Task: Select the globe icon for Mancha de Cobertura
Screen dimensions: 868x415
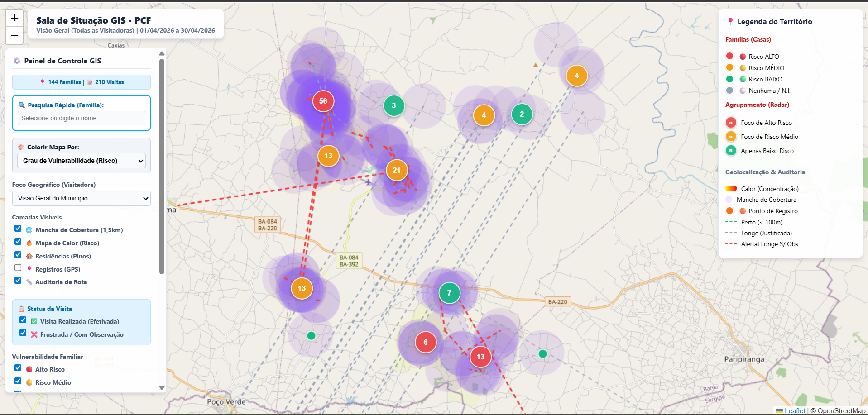Action: tap(29, 230)
